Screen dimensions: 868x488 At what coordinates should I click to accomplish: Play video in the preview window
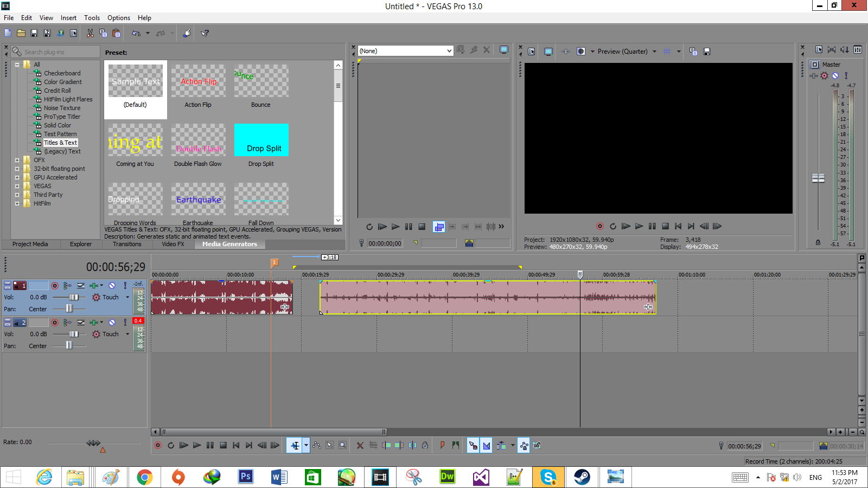click(639, 226)
